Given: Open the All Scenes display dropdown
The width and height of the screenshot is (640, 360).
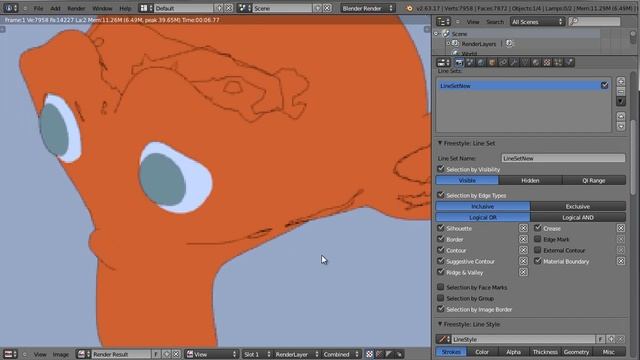Looking at the screenshot, I should [537, 22].
